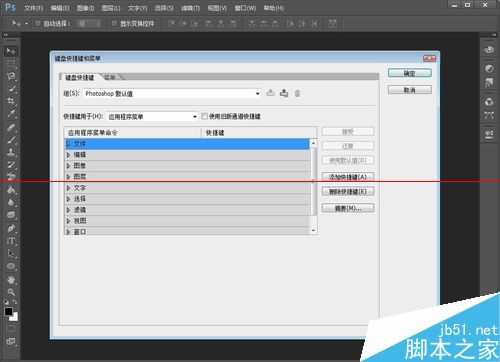This screenshot has width=500, height=362.
Task: Delete current shortcut set trash icon
Action: tap(297, 93)
